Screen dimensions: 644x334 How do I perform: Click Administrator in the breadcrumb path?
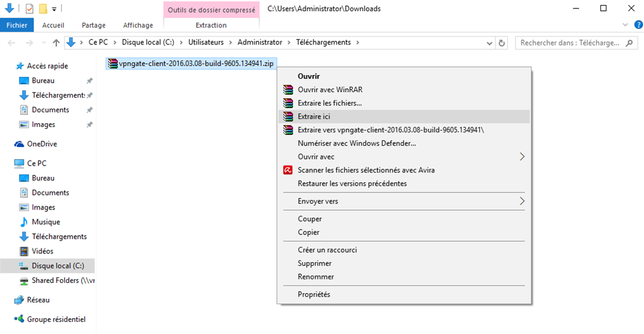coord(260,43)
